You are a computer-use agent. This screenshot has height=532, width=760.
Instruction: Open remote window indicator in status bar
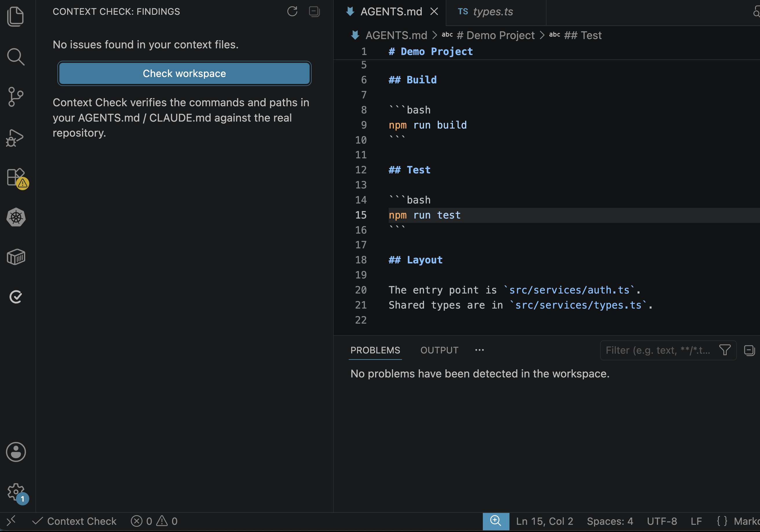[x=11, y=521]
